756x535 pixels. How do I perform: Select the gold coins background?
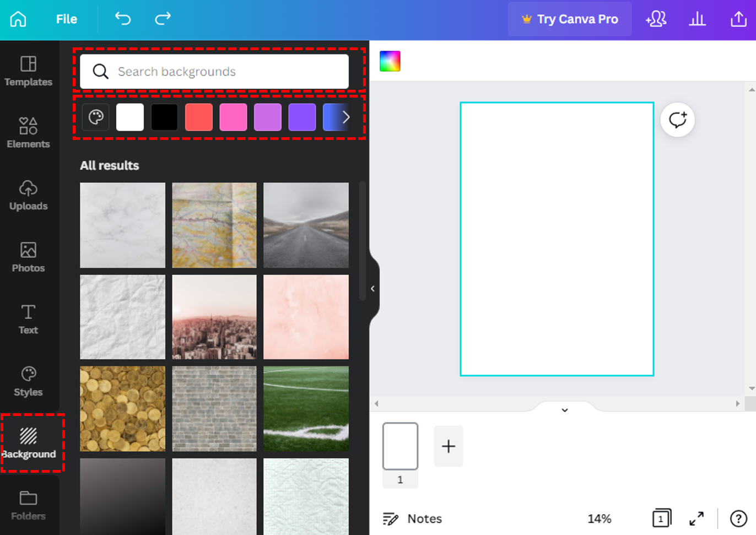[x=122, y=409]
